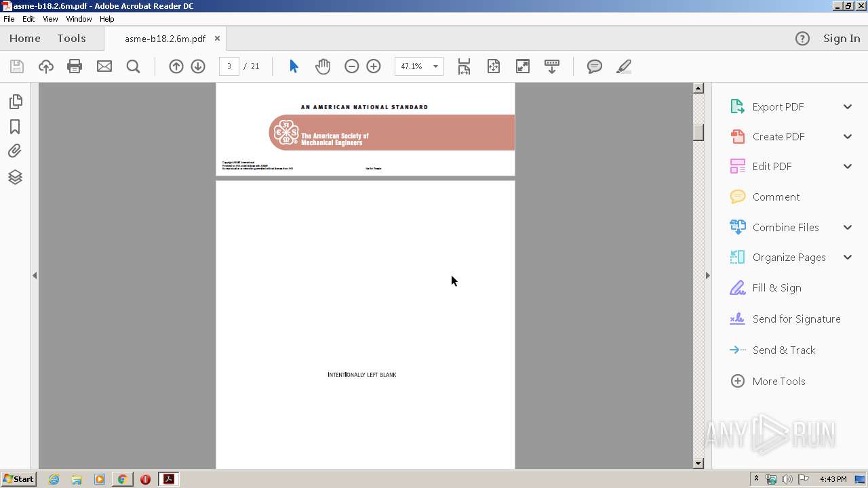Screen dimensions: 868x488
Task: Click scrollbar down arrow
Action: click(698, 464)
